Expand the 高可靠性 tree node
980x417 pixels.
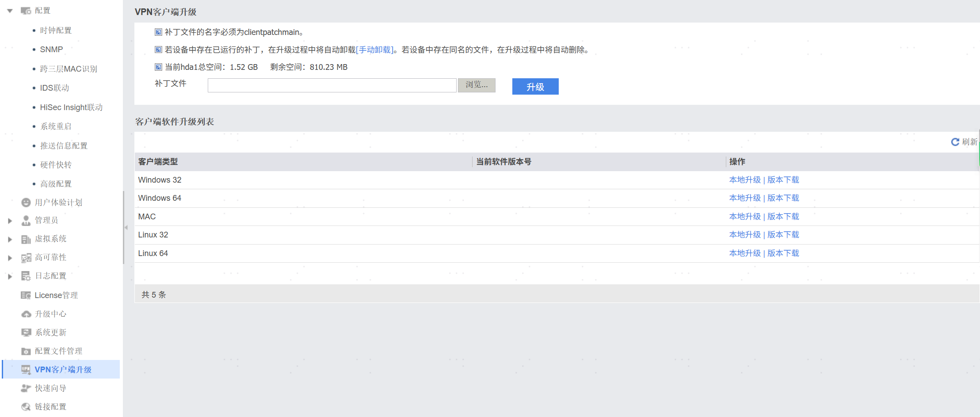10,258
